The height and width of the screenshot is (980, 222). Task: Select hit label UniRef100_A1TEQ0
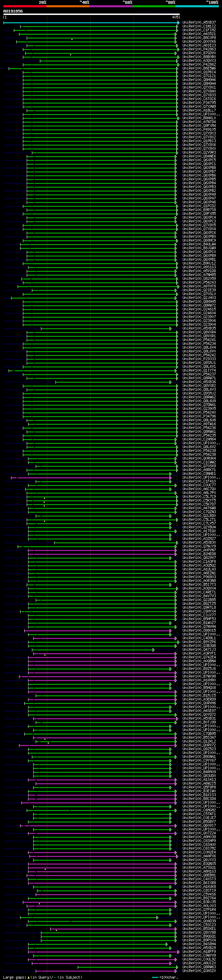(199, 531)
